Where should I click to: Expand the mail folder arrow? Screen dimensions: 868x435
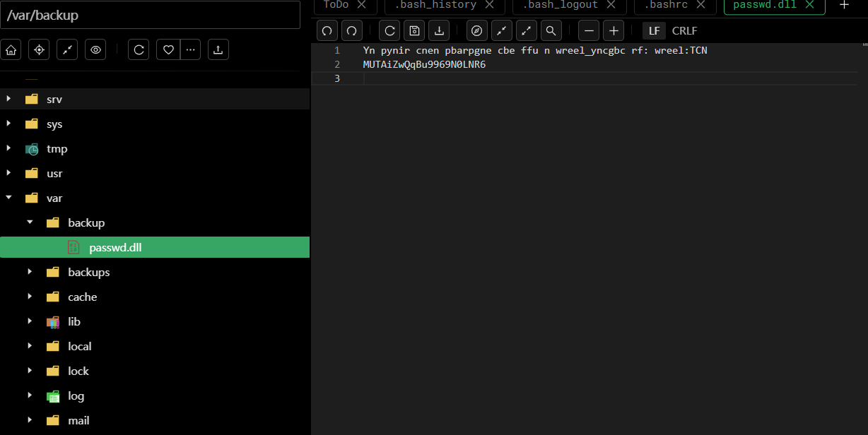pos(30,420)
